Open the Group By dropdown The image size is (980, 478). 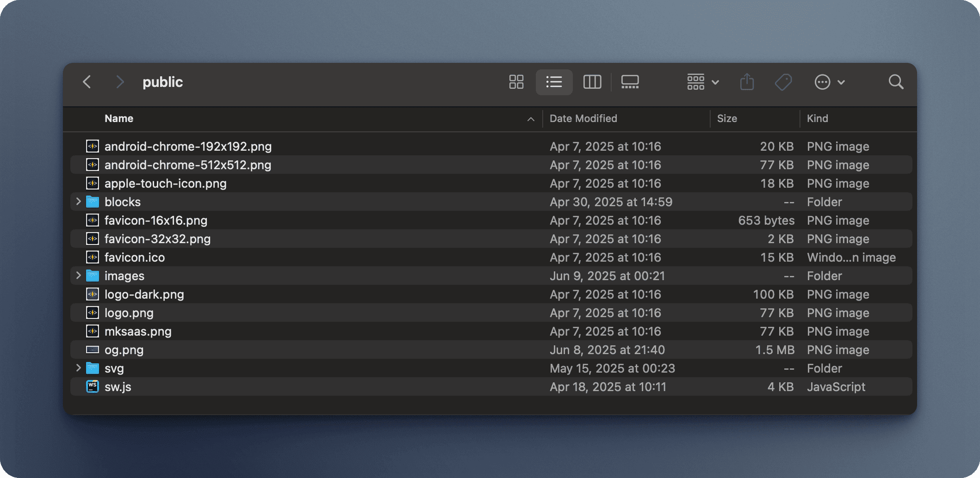click(x=702, y=82)
